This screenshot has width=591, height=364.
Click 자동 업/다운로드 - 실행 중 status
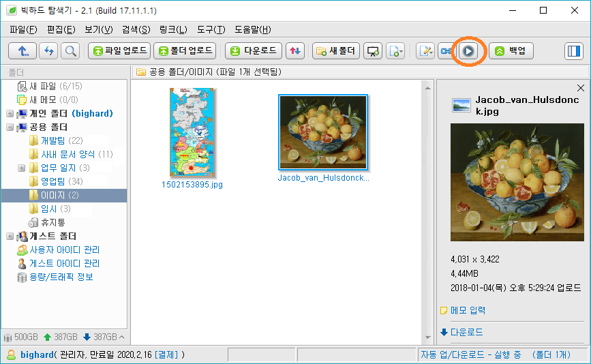[471, 354]
